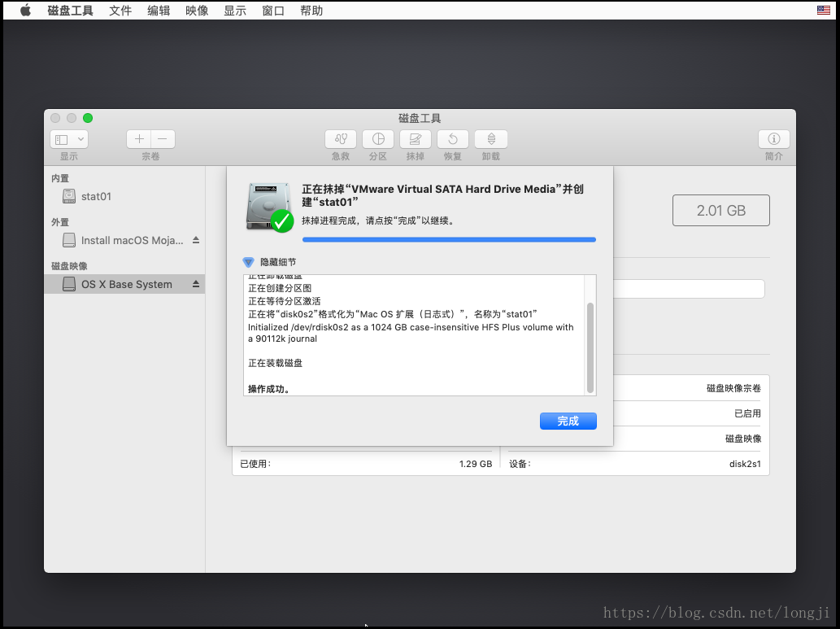The height and width of the screenshot is (629, 840).
Task: Click the green zoom window button
Action: click(88, 118)
